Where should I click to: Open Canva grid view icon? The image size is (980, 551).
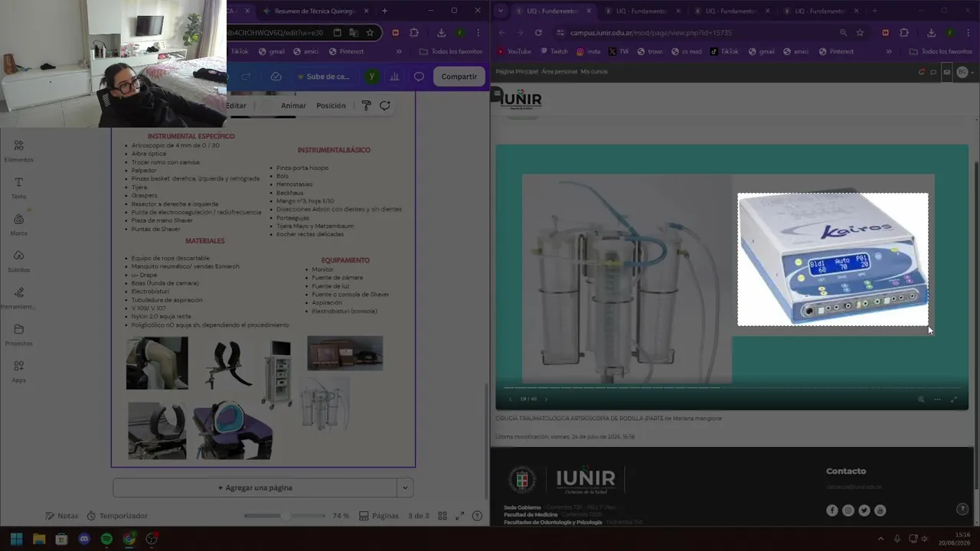(x=443, y=516)
